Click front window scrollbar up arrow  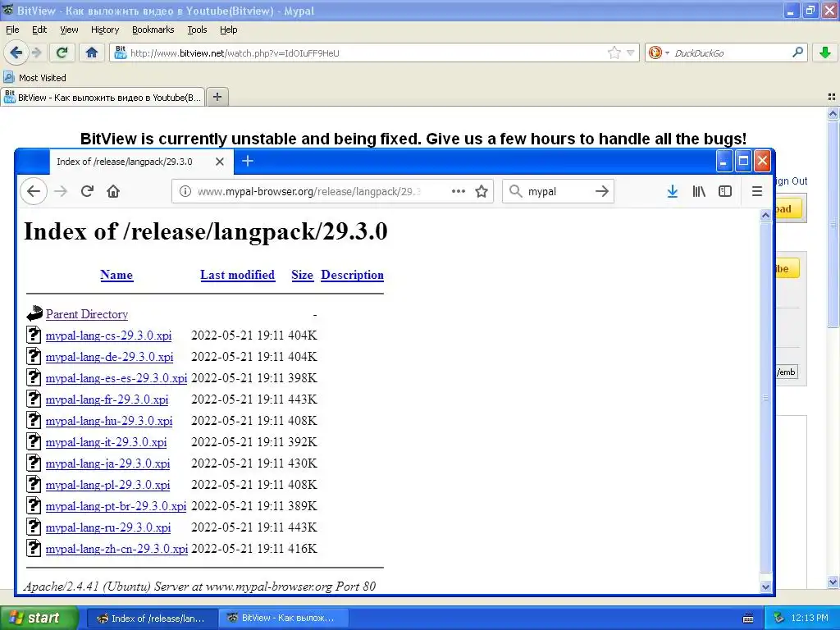pos(765,216)
